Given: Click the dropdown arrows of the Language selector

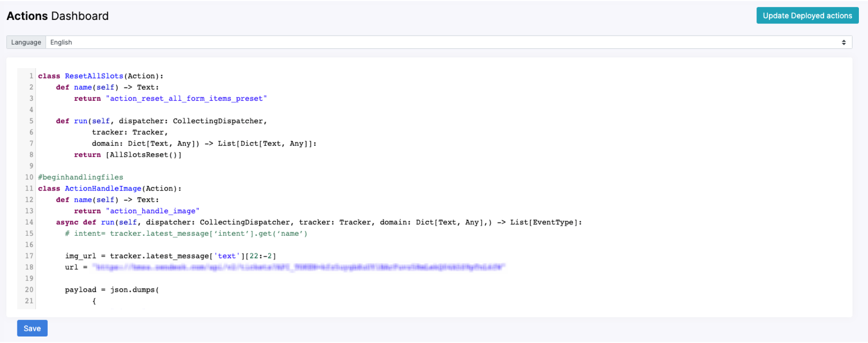Looking at the screenshot, I should click(844, 42).
